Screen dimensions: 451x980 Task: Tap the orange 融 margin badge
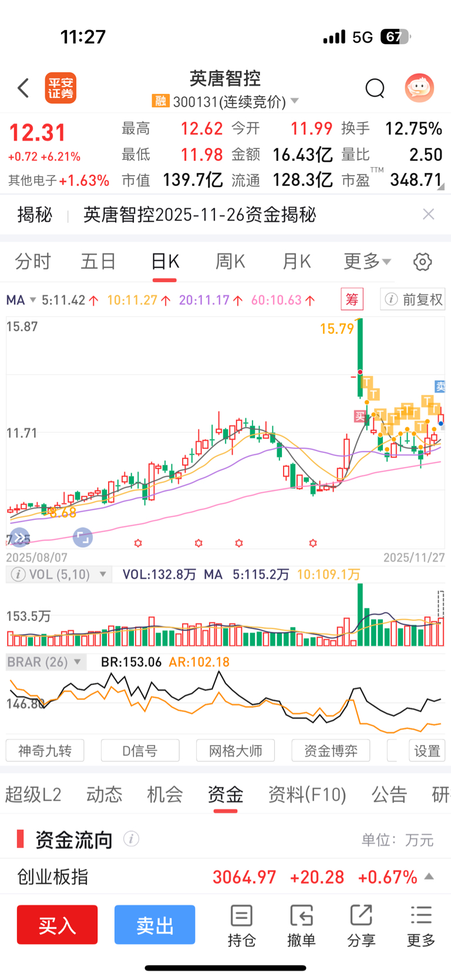(160, 101)
